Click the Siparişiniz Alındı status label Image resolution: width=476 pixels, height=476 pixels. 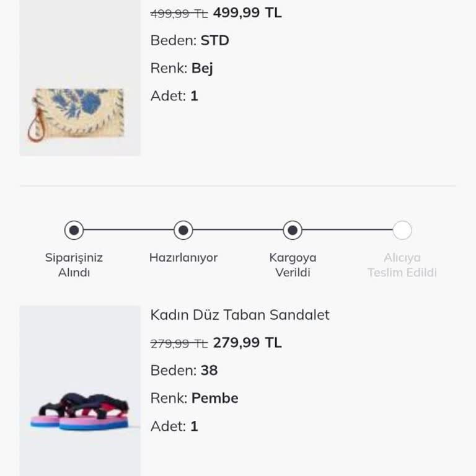(74, 265)
